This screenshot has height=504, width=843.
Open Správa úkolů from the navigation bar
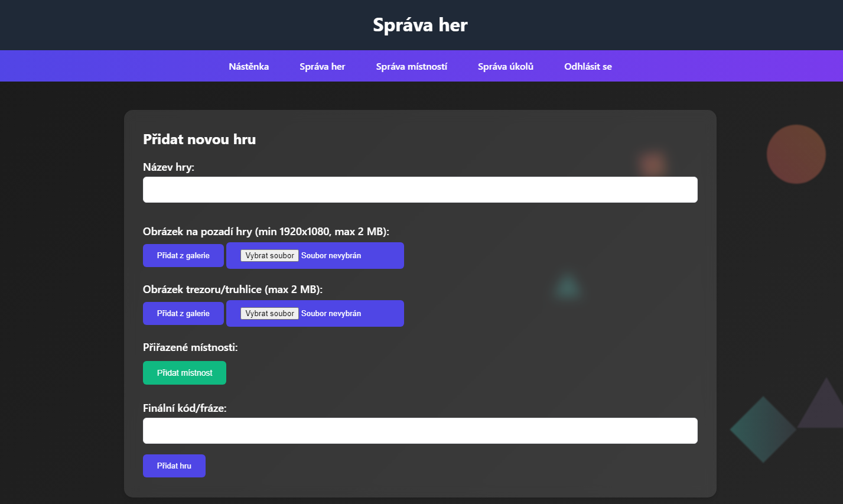coord(505,66)
